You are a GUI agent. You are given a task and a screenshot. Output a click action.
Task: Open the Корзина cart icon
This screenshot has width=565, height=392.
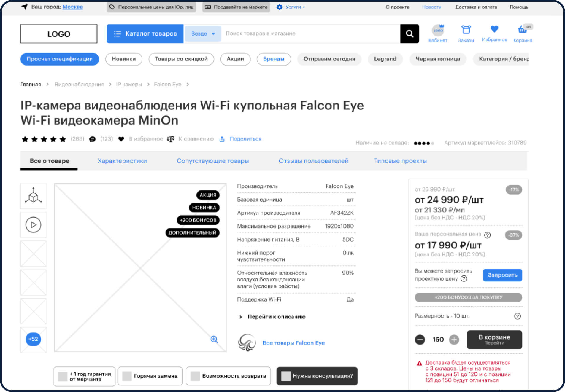[x=523, y=30]
